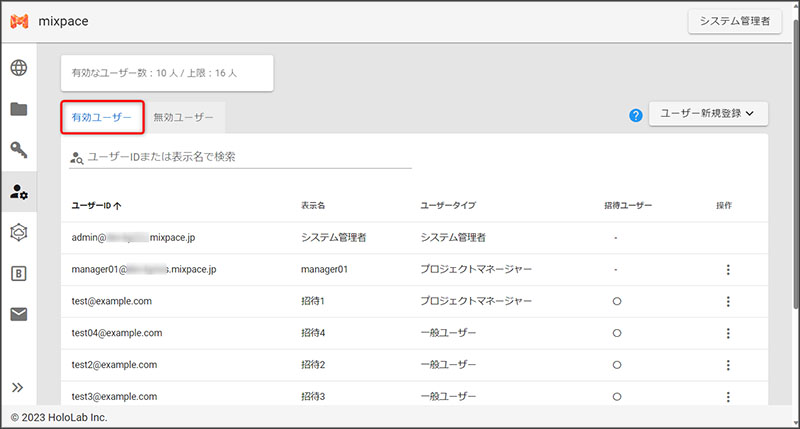Screen dimensions: 800x429
Task: Click the key icon in the sidebar
Action: pos(19,150)
